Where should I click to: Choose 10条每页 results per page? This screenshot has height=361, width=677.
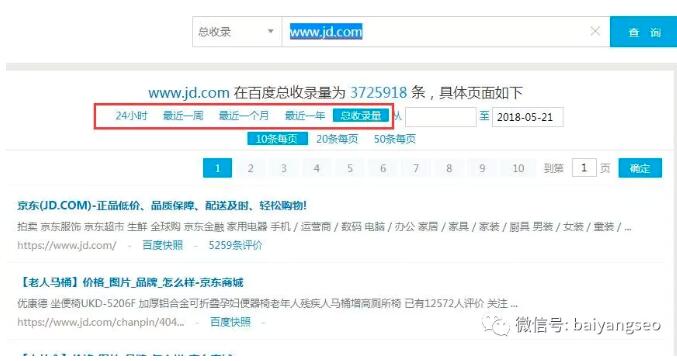277,139
